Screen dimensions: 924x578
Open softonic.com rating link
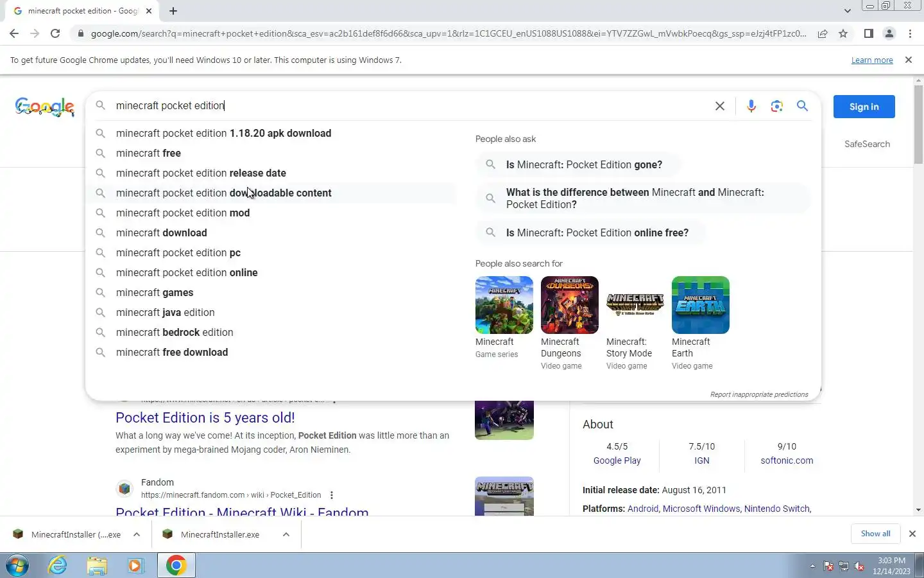point(787,460)
